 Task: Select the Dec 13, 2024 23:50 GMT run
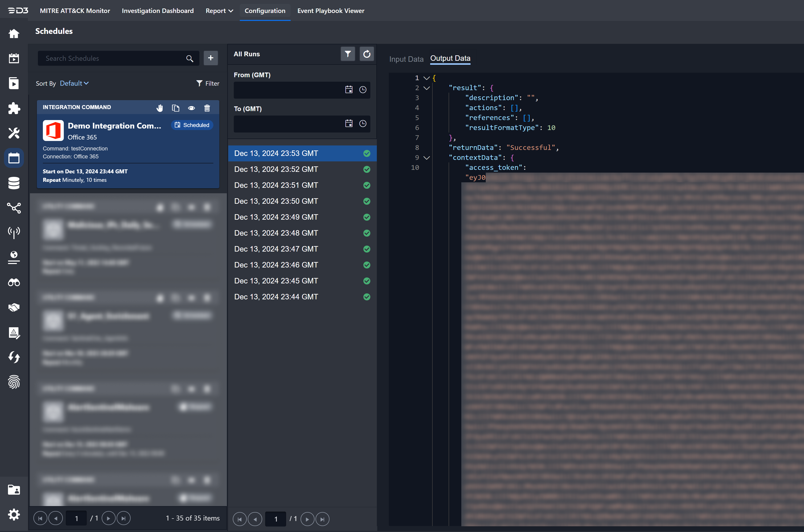tap(276, 201)
